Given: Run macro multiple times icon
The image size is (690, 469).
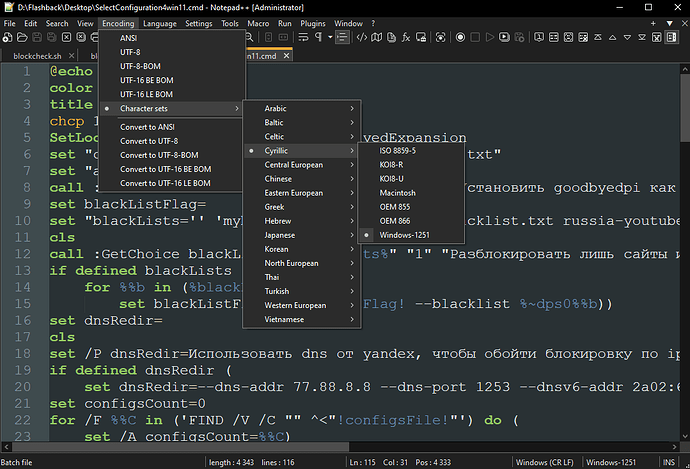Looking at the screenshot, I should tap(504, 37).
